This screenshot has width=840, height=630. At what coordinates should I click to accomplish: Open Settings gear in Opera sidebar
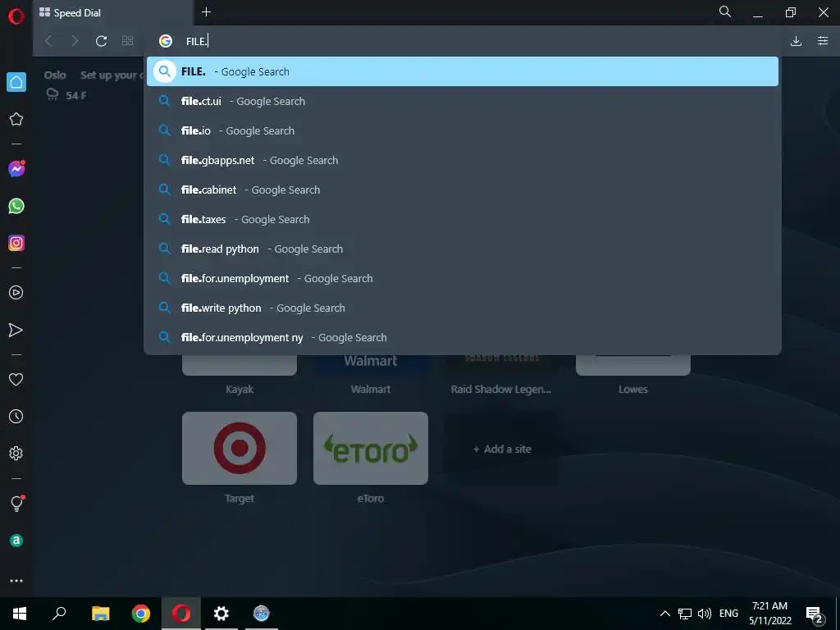(x=16, y=453)
